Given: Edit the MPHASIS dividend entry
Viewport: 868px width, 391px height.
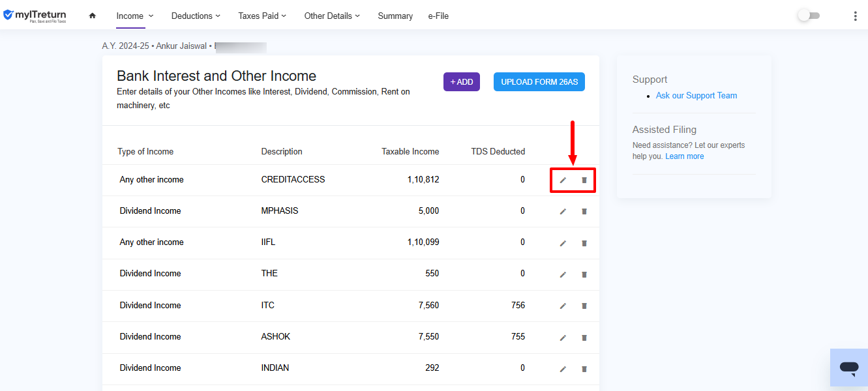Looking at the screenshot, I should (x=563, y=211).
